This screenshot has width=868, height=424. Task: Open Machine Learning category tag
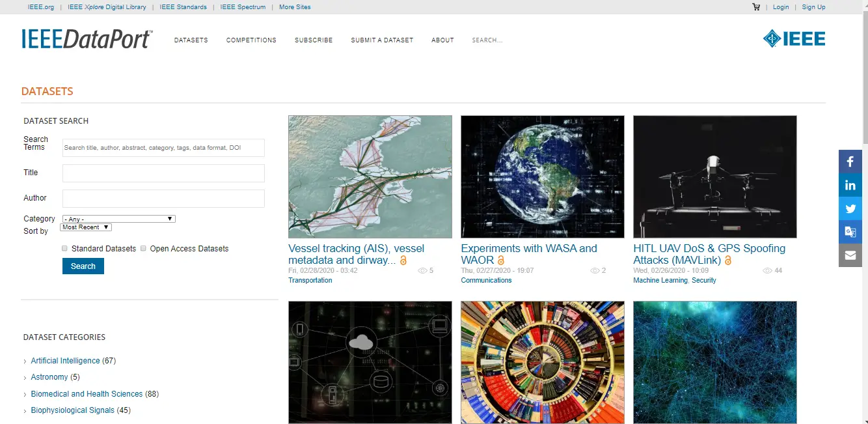[660, 280]
